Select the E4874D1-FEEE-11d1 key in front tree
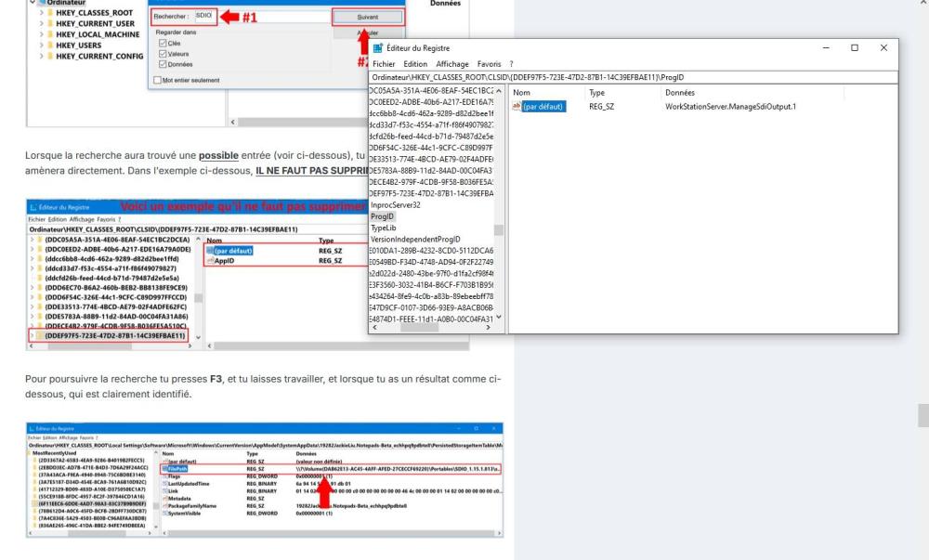Screen dimensions: 929x560 coord(431,319)
